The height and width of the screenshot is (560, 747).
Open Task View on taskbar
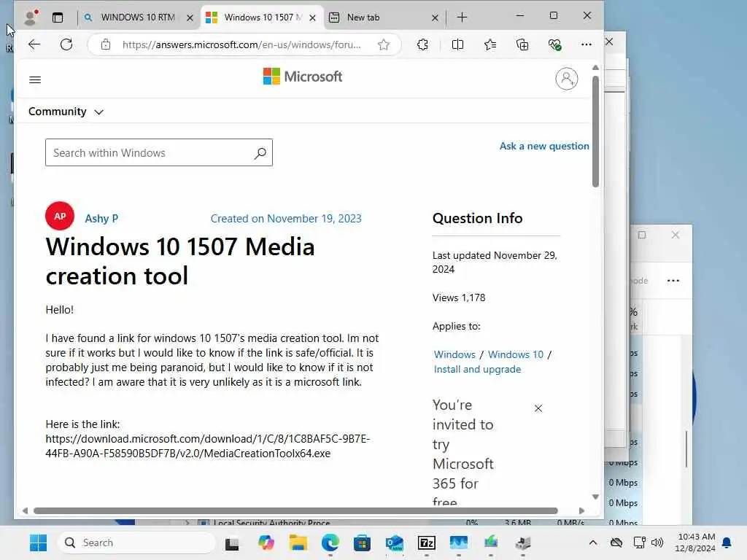[232, 543]
